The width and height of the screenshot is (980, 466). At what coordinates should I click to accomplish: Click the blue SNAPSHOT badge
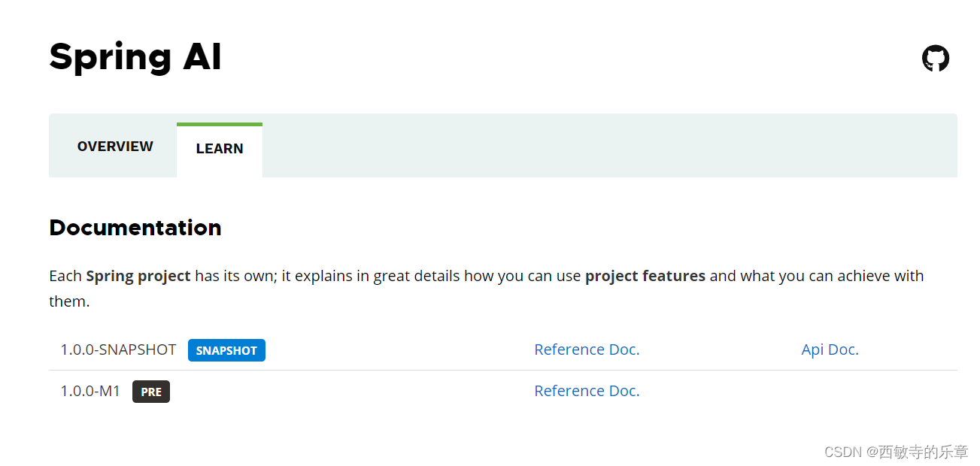[226, 350]
